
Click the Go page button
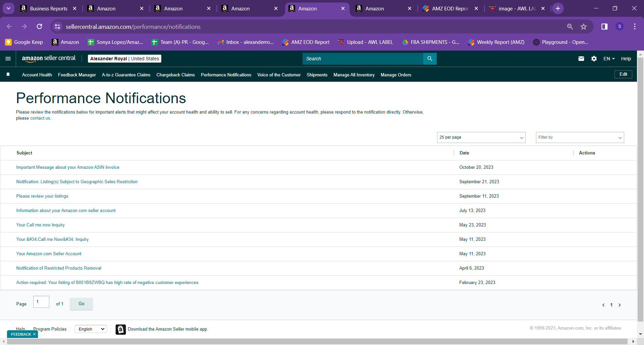[82, 304]
